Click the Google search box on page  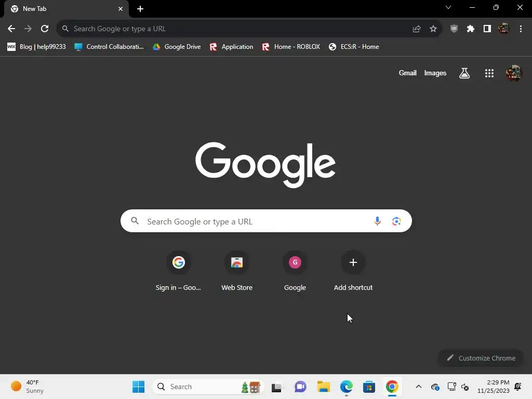(266, 221)
